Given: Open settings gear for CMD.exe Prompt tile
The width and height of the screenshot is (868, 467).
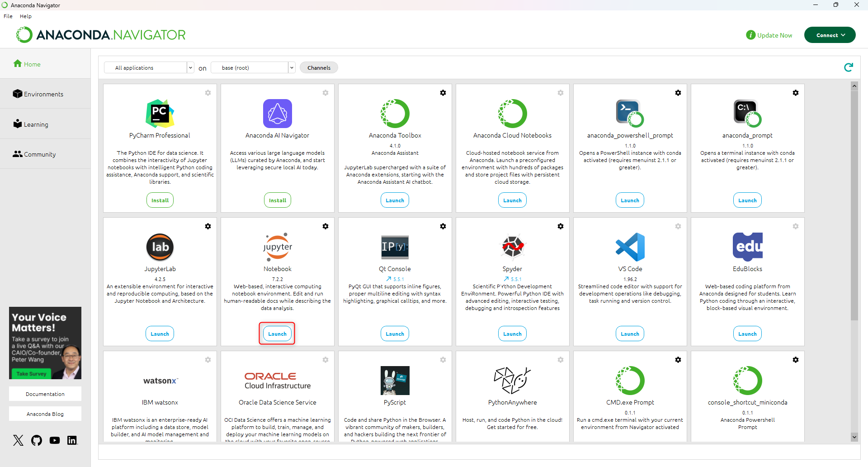Looking at the screenshot, I should [678, 360].
